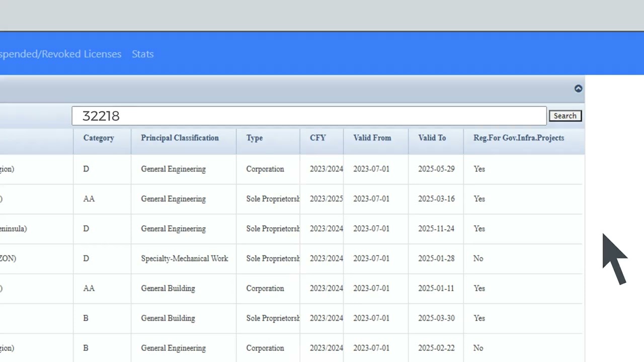Sort by the Valid From column header
Viewport: 644px width, 362px height.
pos(372,138)
